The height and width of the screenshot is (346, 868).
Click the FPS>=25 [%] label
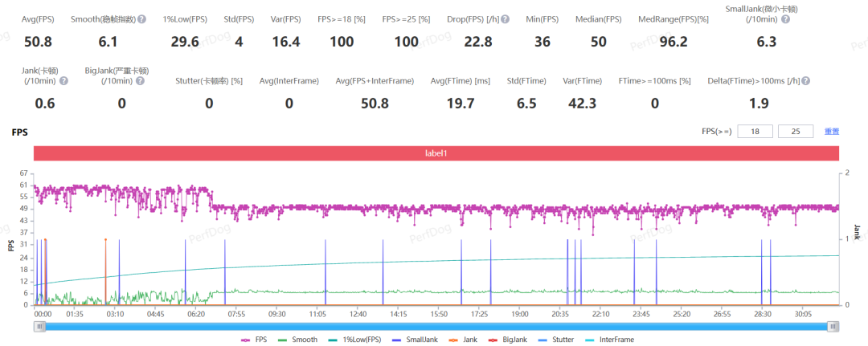[407, 19]
